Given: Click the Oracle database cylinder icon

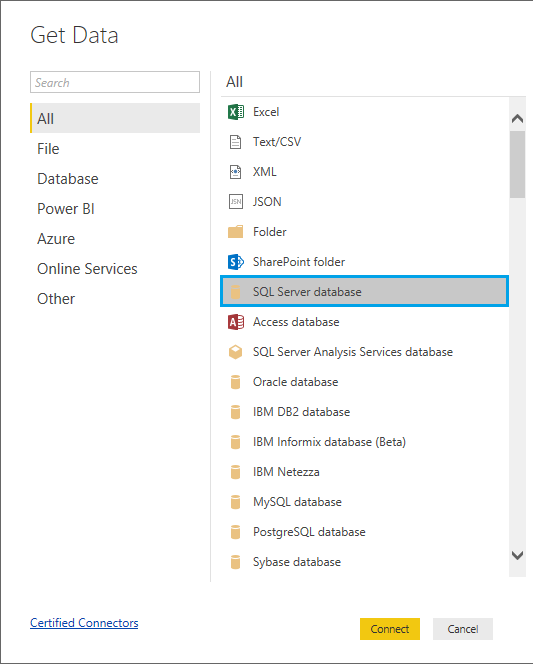Looking at the screenshot, I should coord(235,382).
